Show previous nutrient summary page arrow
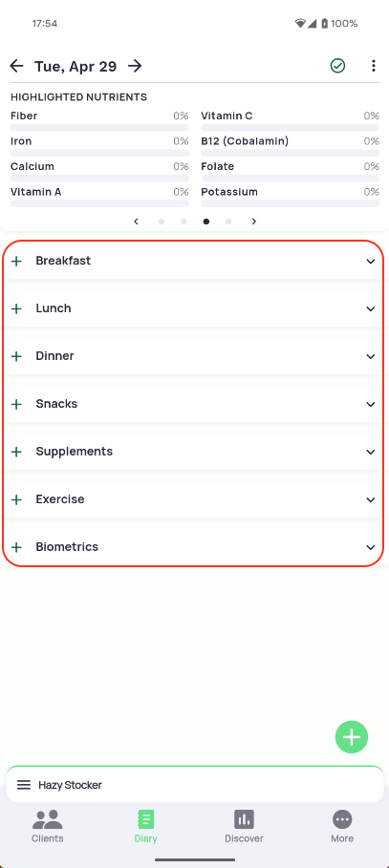 tap(136, 222)
